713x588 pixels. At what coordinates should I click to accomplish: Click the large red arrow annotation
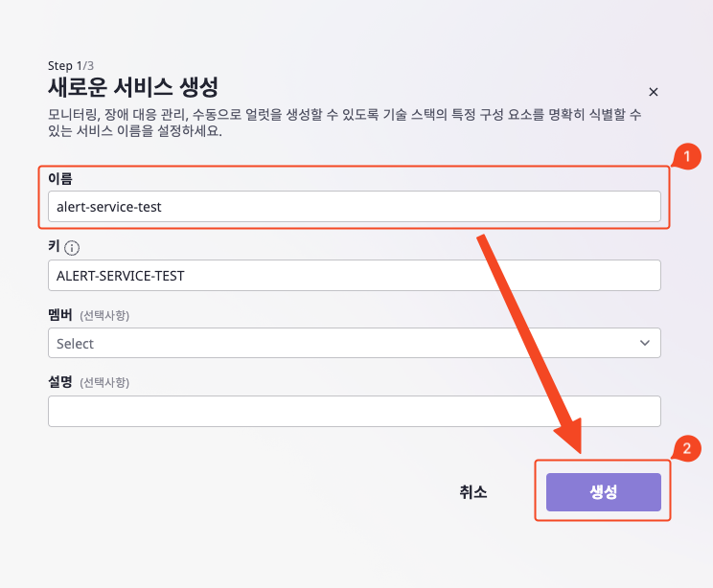click(530, 344)
